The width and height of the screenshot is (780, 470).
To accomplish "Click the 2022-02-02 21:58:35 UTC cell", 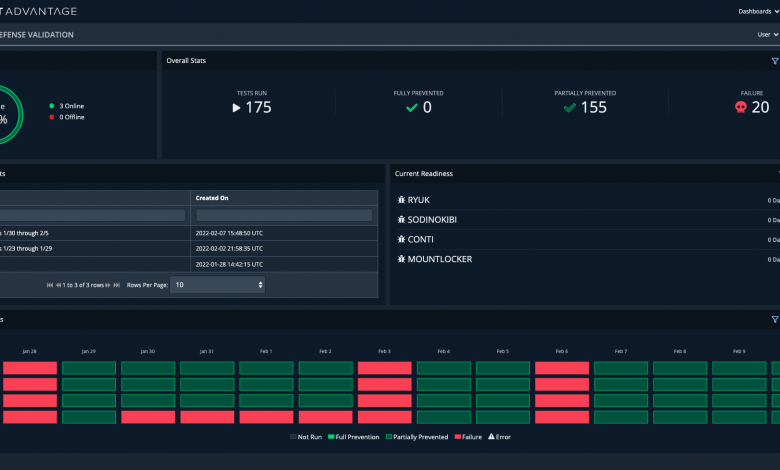I will point(229,248).
